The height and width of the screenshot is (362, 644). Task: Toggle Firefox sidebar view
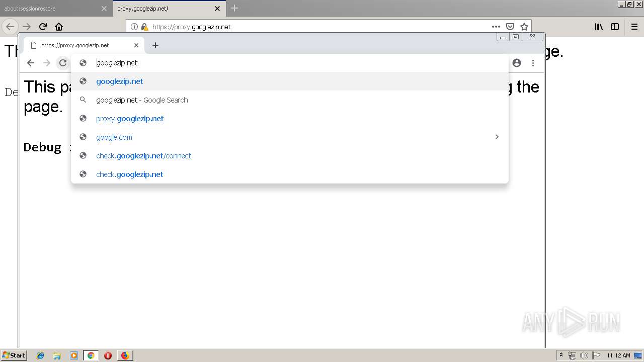[x=615, y=27]
